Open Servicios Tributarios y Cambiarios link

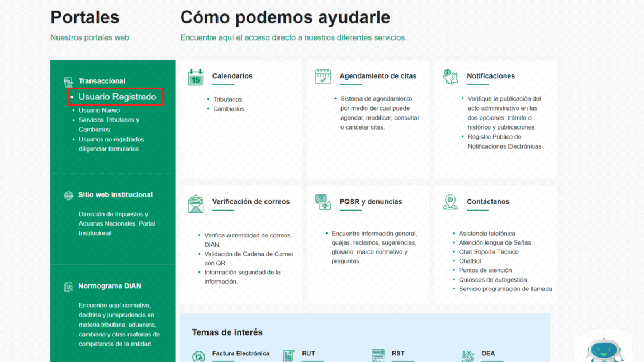[x=109, y=125]
